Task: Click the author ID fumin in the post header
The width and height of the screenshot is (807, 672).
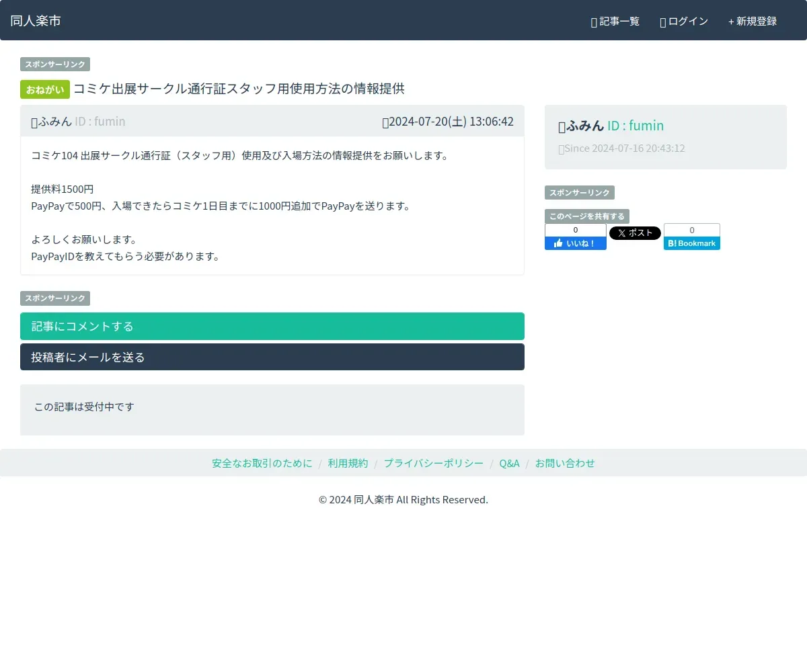Action: point(100,122)
